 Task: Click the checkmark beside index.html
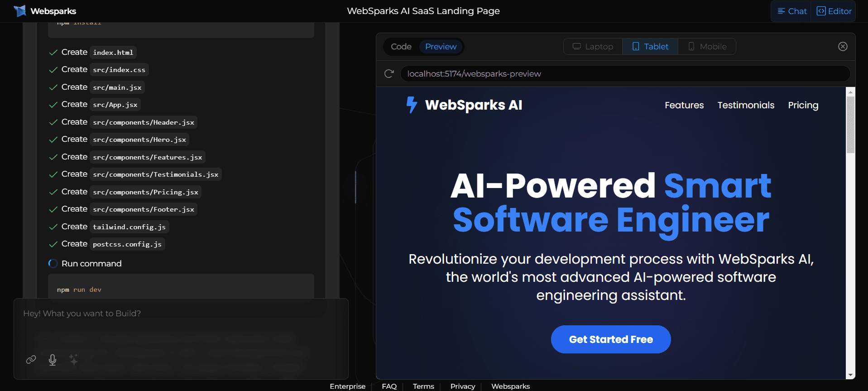(53, 53)
